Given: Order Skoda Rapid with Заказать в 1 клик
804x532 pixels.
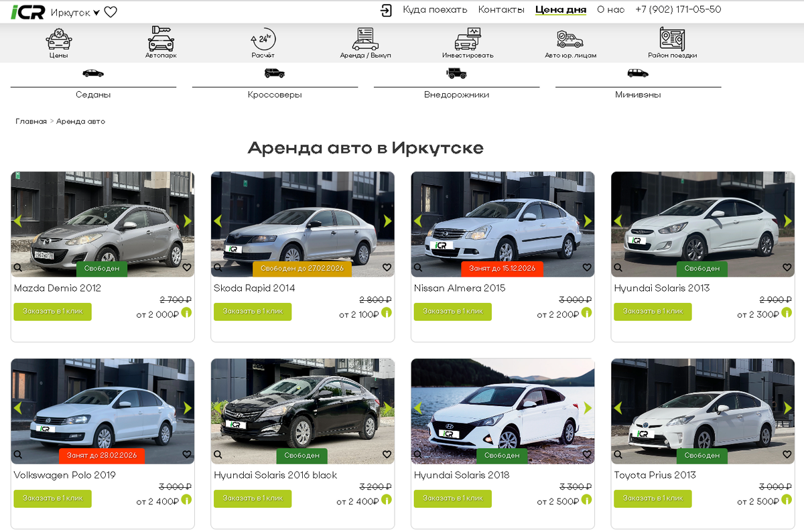Looking at the screenshot, I should [253, 312].
